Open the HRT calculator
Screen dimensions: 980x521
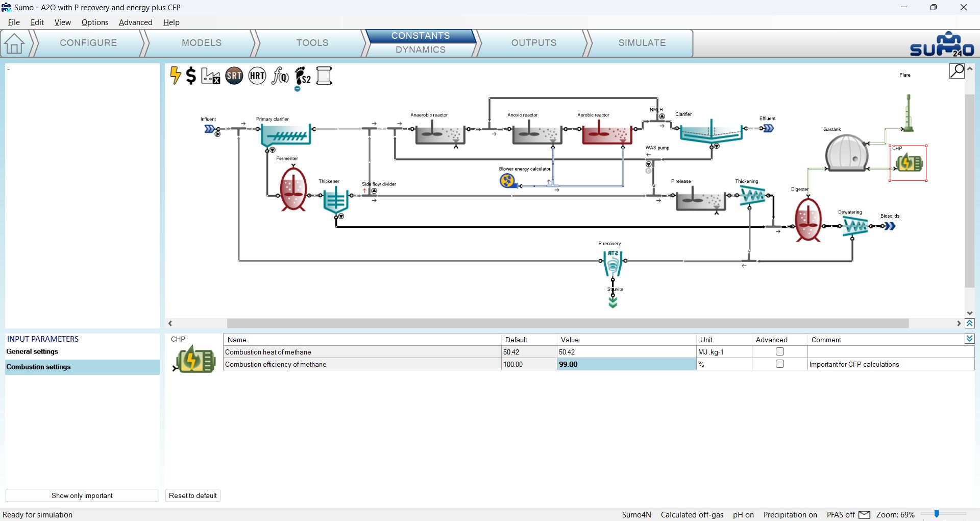pyautogui.click(x=257, y=76)
